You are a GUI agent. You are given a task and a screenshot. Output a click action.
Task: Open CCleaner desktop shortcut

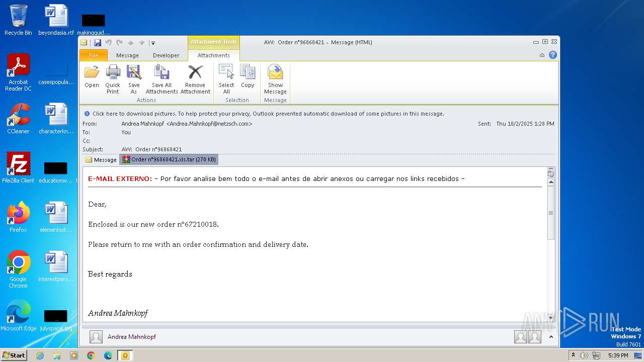(x=18, y=118)
